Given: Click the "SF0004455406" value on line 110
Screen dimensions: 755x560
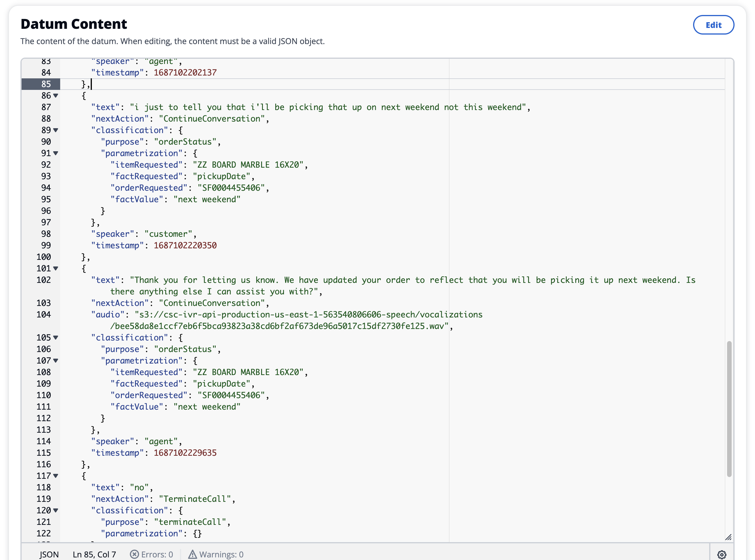Looking at the screenshot, I should pos(231,395).
